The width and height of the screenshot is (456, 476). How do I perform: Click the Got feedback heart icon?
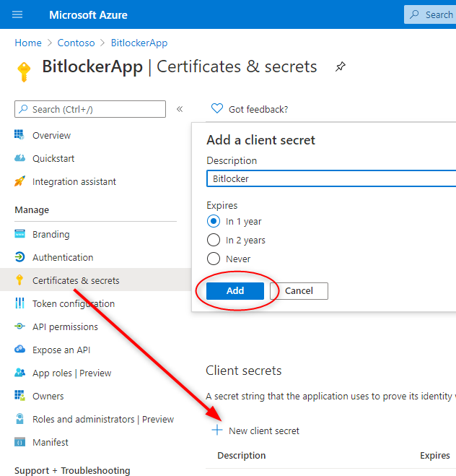pos(217,108)
